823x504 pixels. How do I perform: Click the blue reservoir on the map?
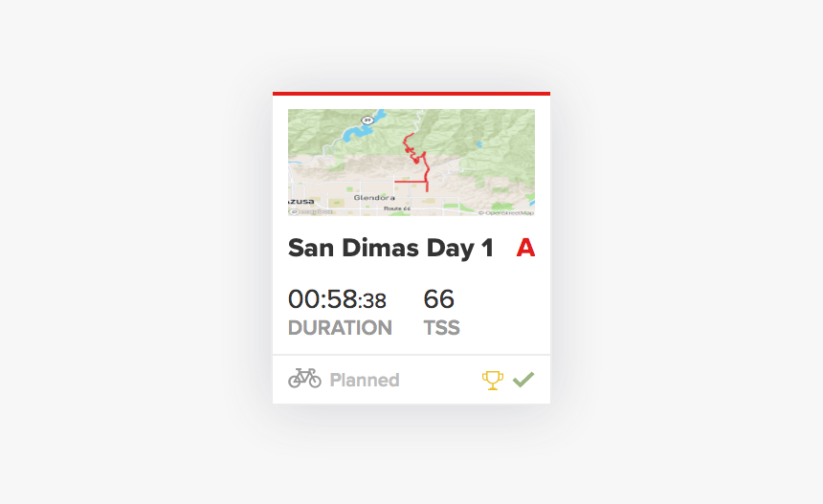click(x=360, y=127)
